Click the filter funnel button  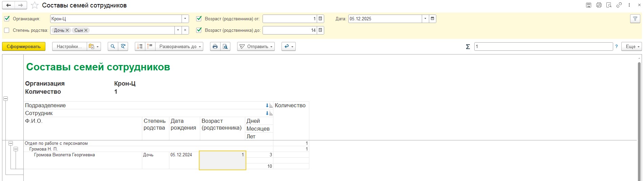(635, 19)
